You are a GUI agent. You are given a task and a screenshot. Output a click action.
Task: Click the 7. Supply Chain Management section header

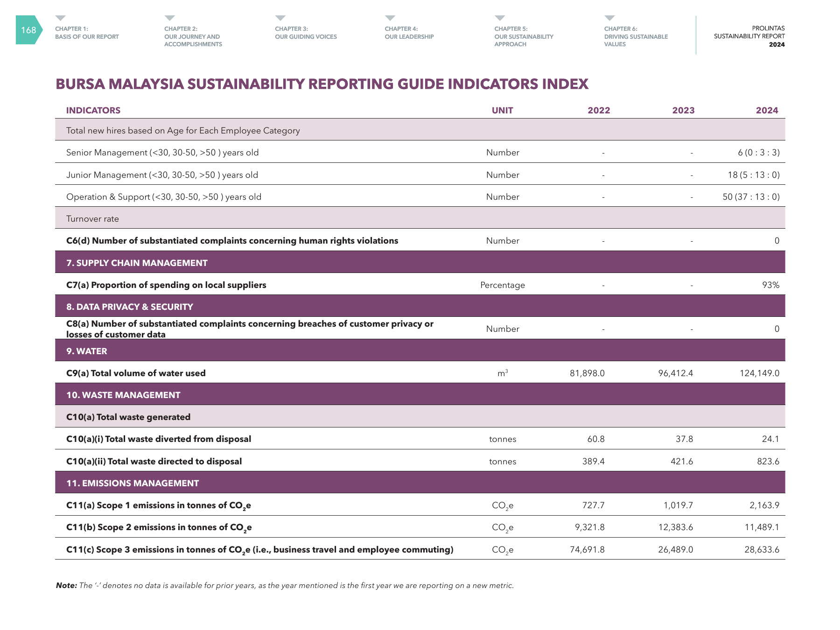[x=420, y=262]
